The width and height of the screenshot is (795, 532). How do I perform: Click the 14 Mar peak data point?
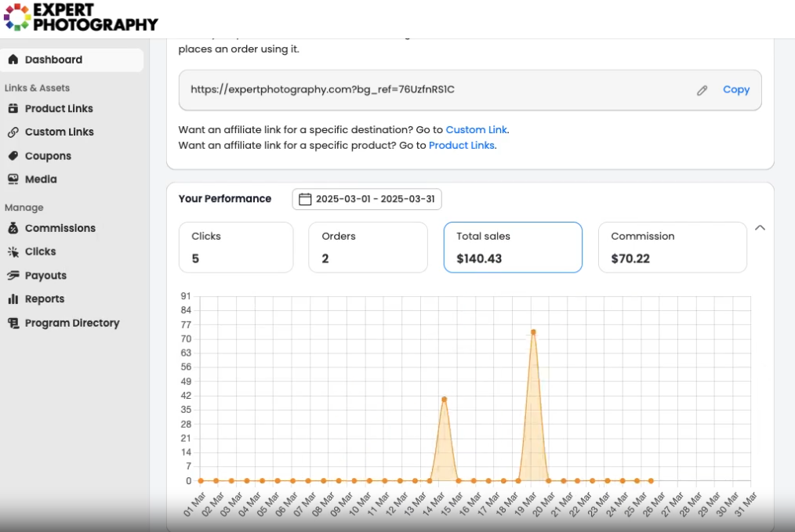point(444,400)
